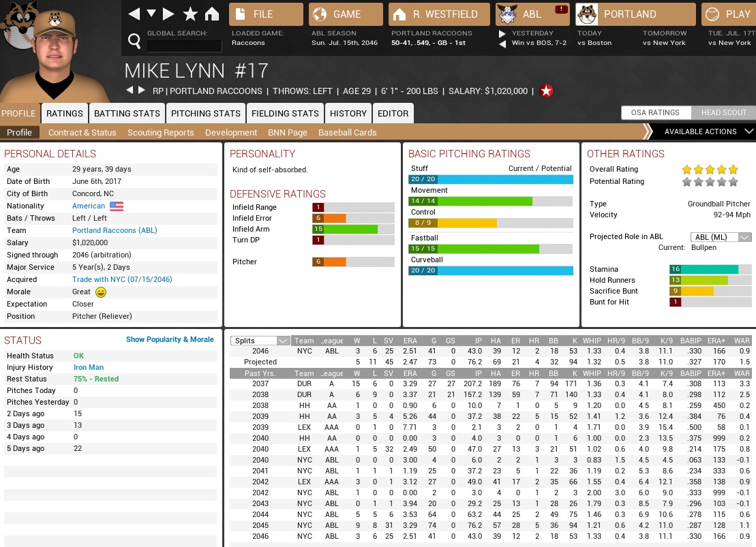Viewport: 756px width, 547px height.
Task: Click the red star shortlist badge
Action: [546, 91]
